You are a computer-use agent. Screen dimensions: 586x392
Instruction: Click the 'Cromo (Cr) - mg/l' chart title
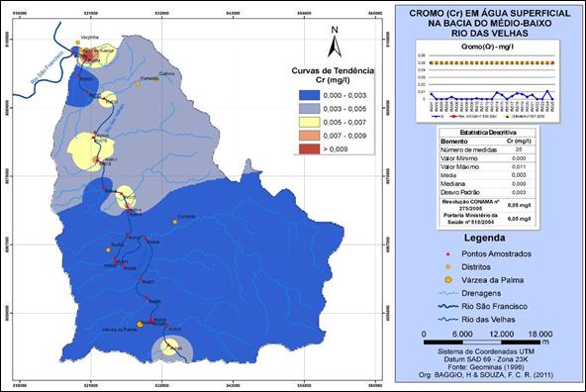(487, 47)
